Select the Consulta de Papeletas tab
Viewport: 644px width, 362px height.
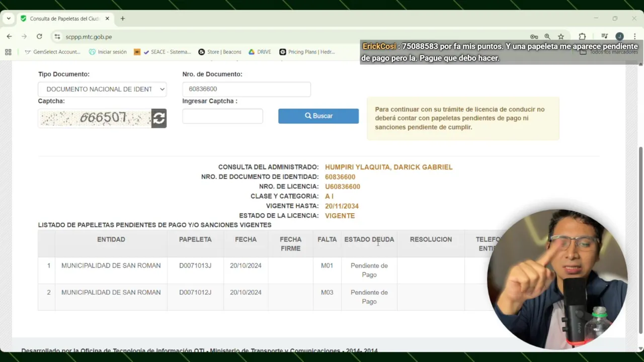point(64,19)
